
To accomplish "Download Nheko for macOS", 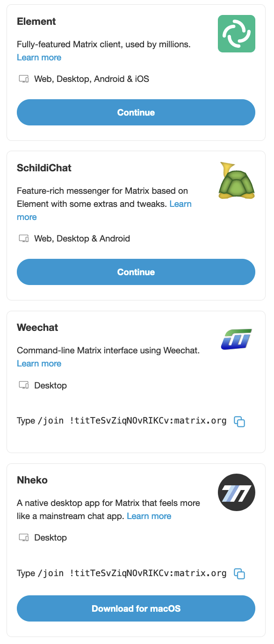I will (x=136, y=608).
